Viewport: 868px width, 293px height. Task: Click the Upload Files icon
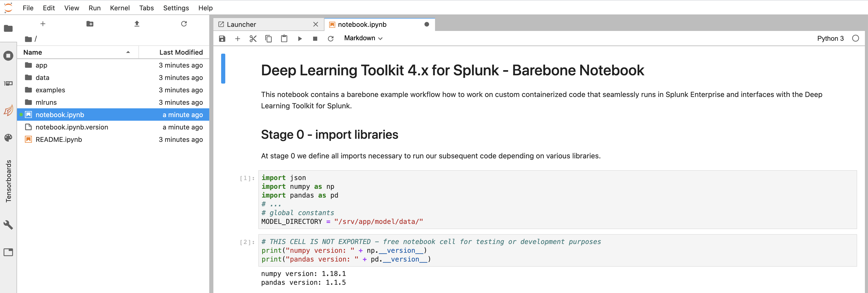[x=137, y=24]
